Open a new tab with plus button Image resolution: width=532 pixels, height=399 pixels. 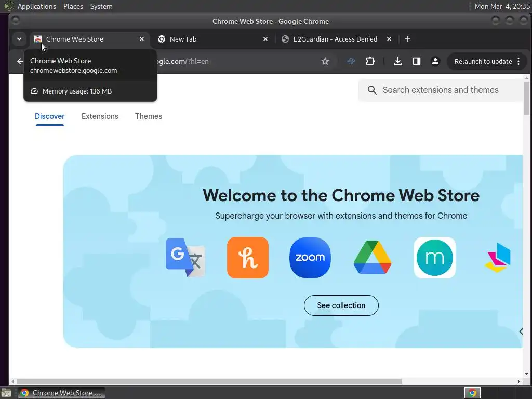(408, 39)
